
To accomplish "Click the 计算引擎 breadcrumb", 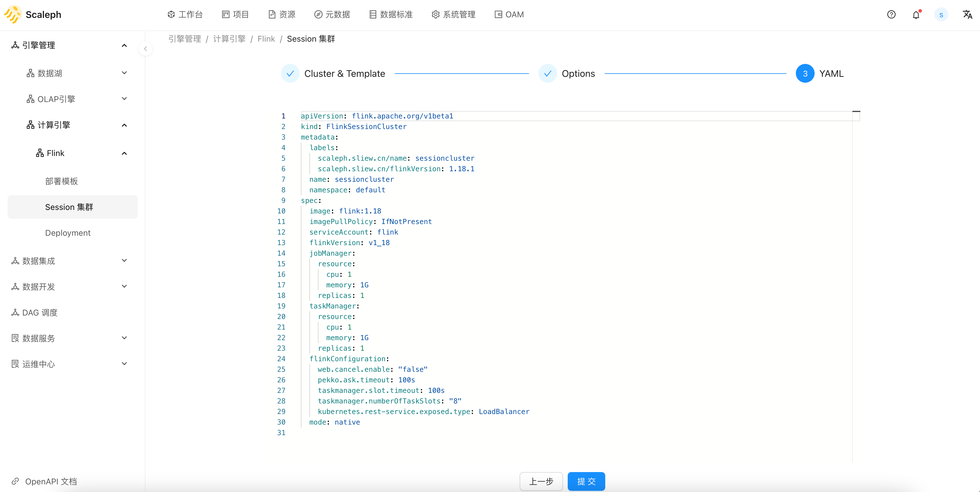I will tap(229, 39).
